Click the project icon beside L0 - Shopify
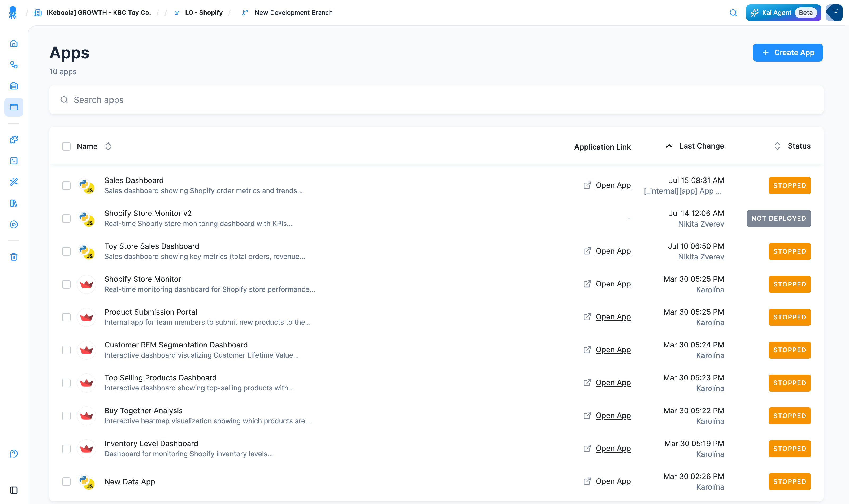This screenshot has width=849, height=504. click(x=177, y=13)
